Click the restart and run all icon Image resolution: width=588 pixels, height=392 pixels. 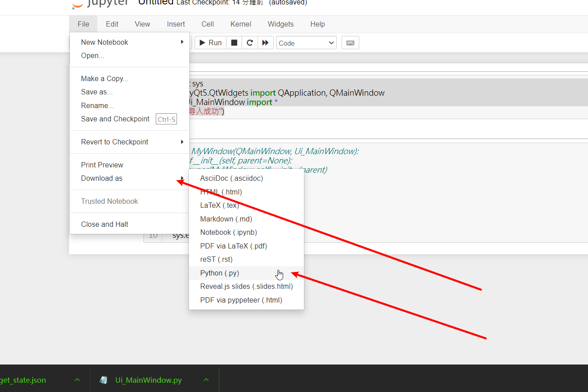pyautogui.click(x=265, y=43)
